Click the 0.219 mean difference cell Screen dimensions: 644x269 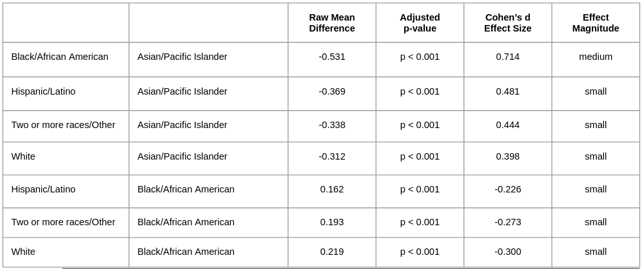(x=332, y=252)
